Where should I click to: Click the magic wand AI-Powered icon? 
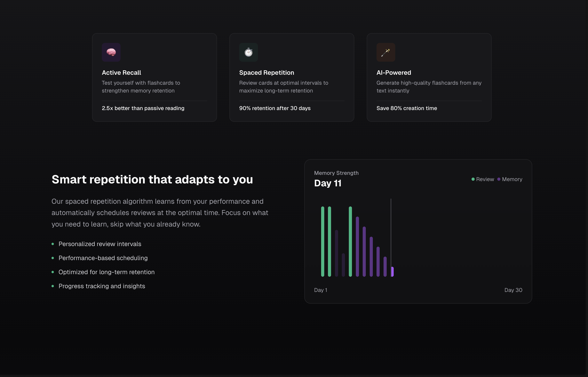[x=386, y=52]
